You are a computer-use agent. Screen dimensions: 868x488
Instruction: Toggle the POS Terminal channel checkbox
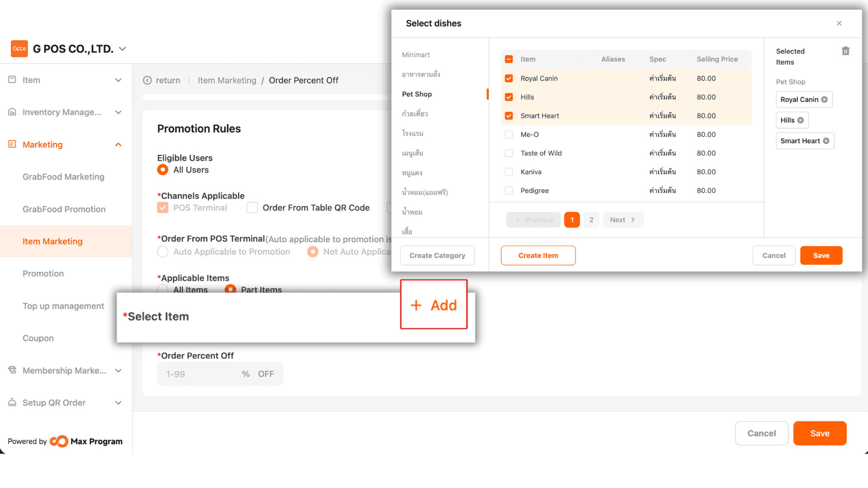point(163,208)
